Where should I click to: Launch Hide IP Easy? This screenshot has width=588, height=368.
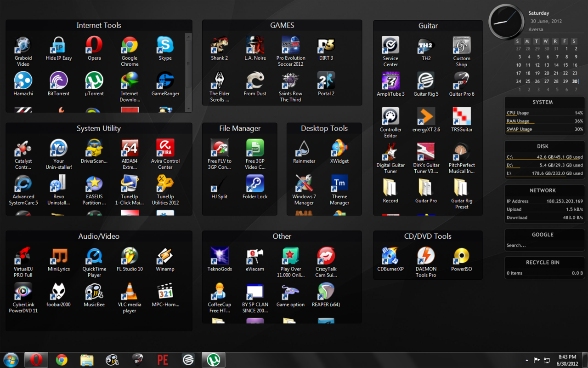[x=59, y=49]
